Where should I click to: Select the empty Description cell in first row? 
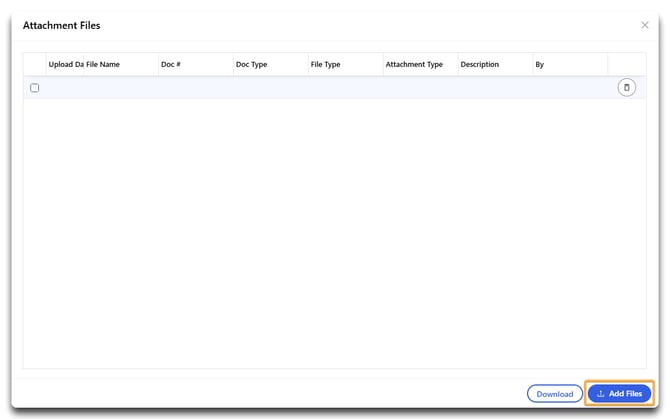click(494, 88)
